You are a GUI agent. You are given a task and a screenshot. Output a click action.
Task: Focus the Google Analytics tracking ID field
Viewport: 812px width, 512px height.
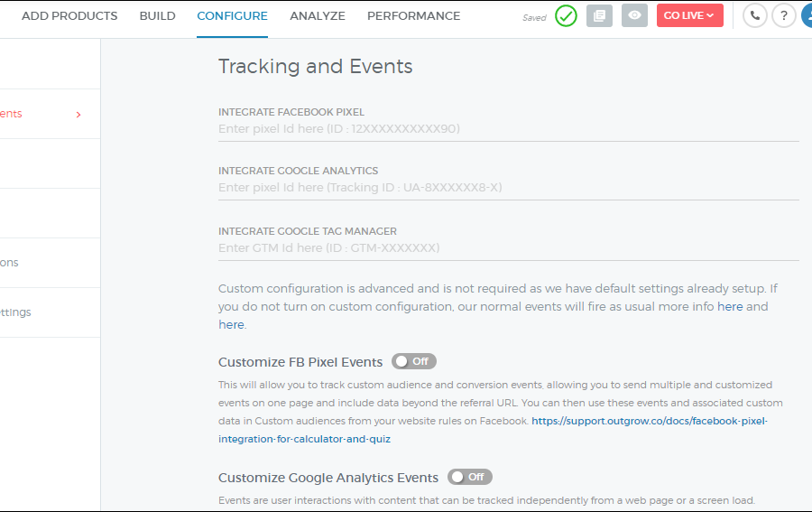coord(508,188)
